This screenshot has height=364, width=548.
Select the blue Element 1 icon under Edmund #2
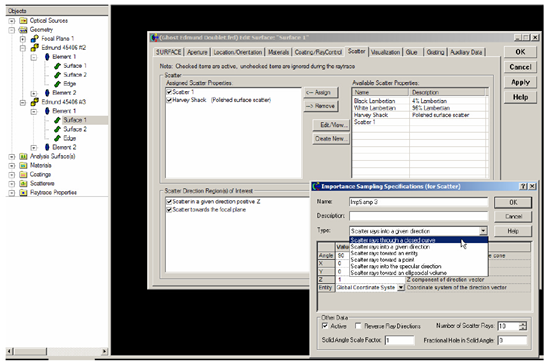tap(47, 57)
